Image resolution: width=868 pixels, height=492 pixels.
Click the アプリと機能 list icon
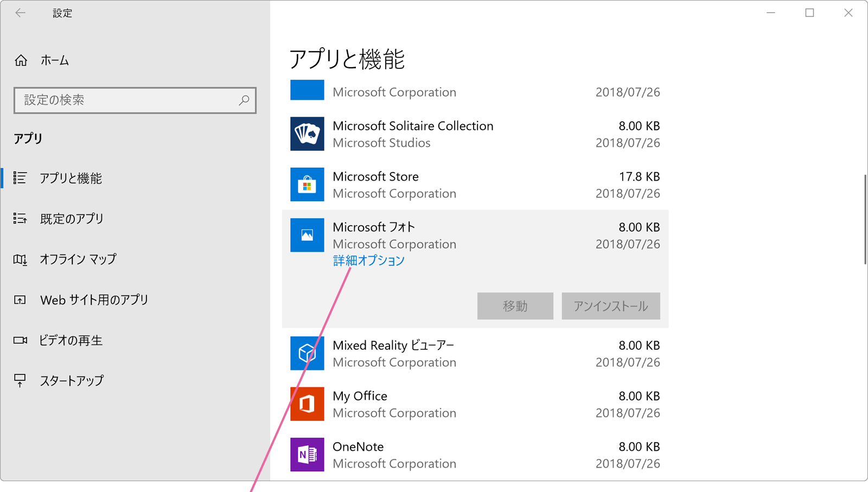(x=20, y=178)
